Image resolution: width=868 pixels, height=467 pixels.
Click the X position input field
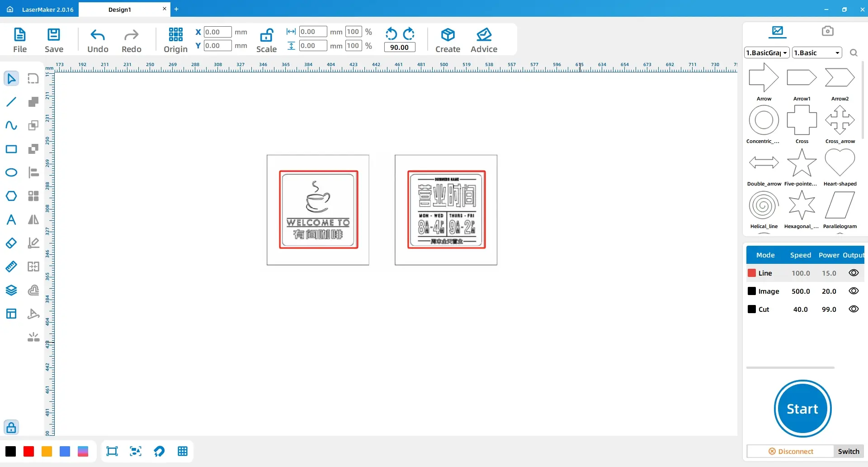[x=217, y=32]
